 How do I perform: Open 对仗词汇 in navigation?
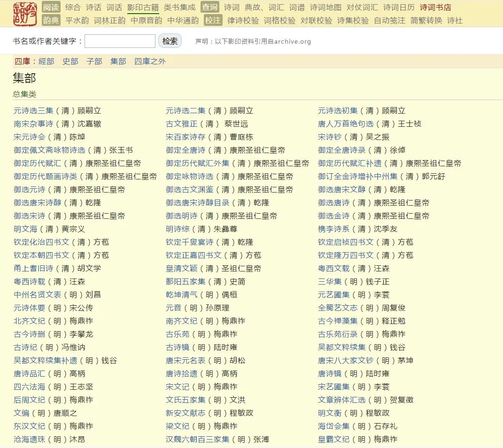click(x=362, y=7)
